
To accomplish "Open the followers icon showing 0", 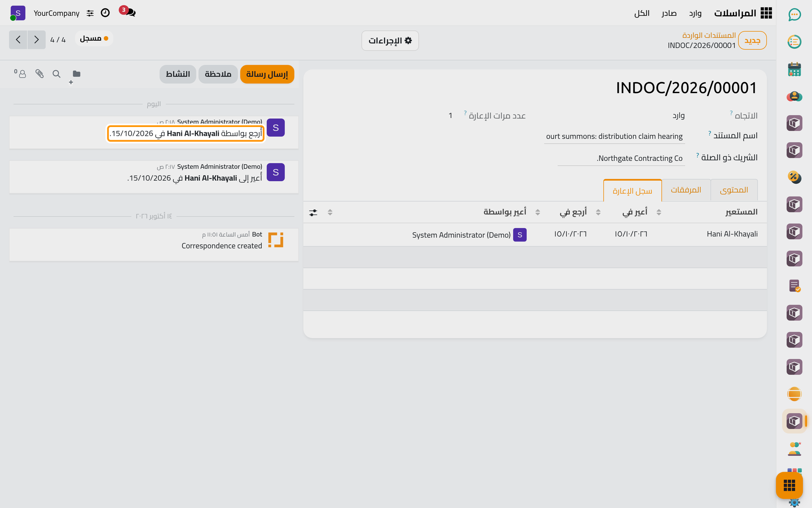I will [20, 74].
